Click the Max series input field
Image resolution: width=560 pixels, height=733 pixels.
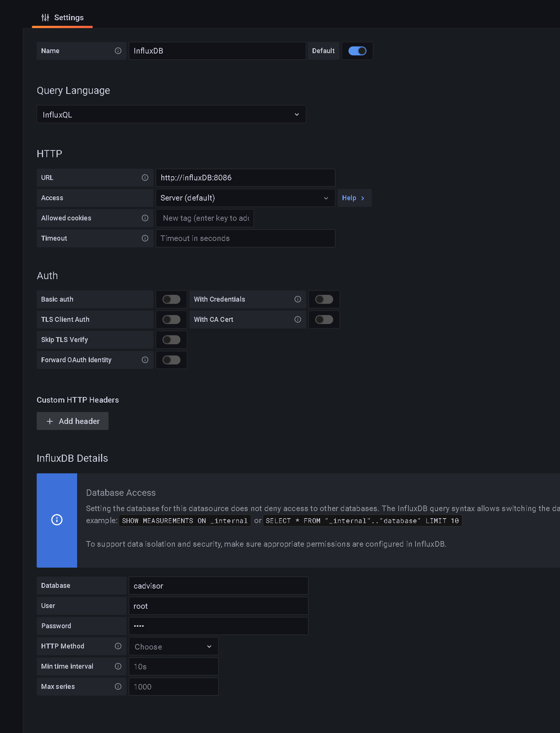coord(174,687)
